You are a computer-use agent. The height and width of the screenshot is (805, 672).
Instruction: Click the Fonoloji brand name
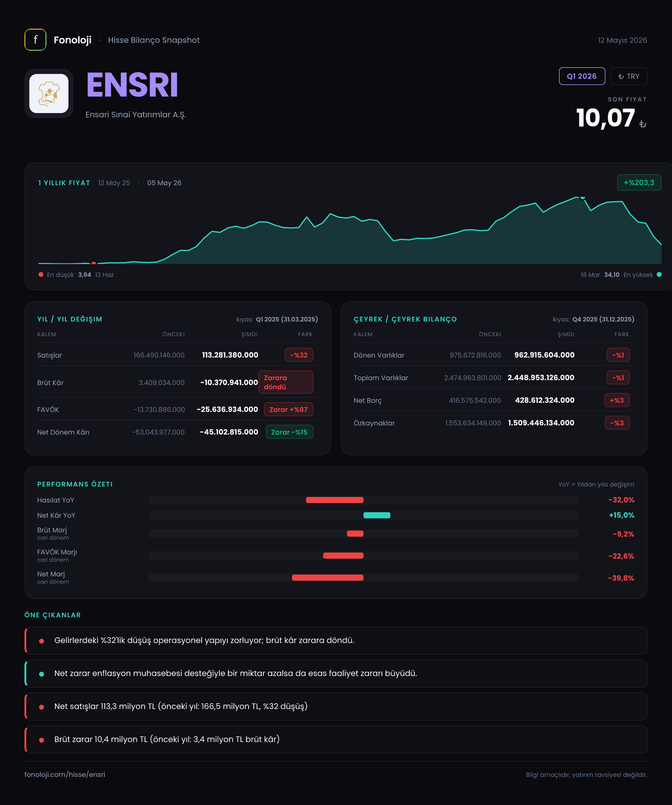[x=72, y=40]
